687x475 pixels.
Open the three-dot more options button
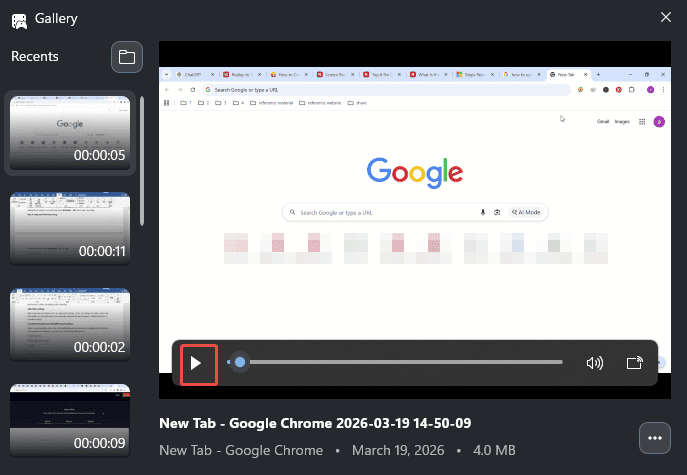point(655,438)
